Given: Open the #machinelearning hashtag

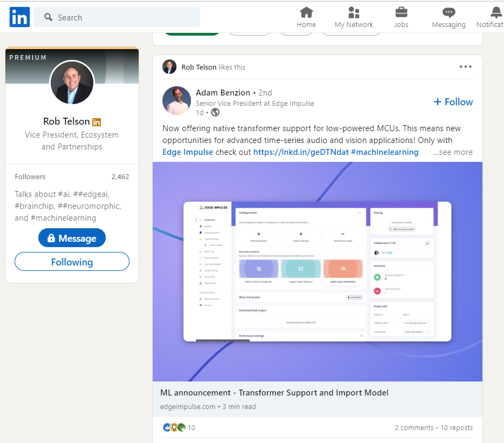Looking at the screenshot, I should 385,152.
